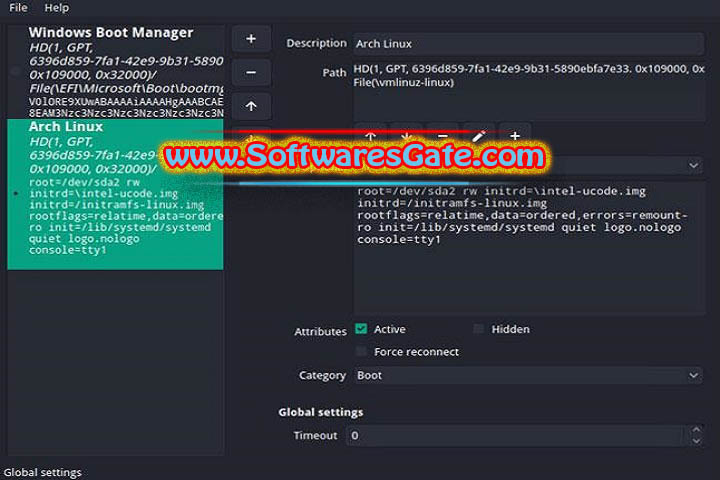Image resolution: width=720 pixels, height=480 pixels.
Task: Click Global settings text in status bar
Action: coord(42,472)
